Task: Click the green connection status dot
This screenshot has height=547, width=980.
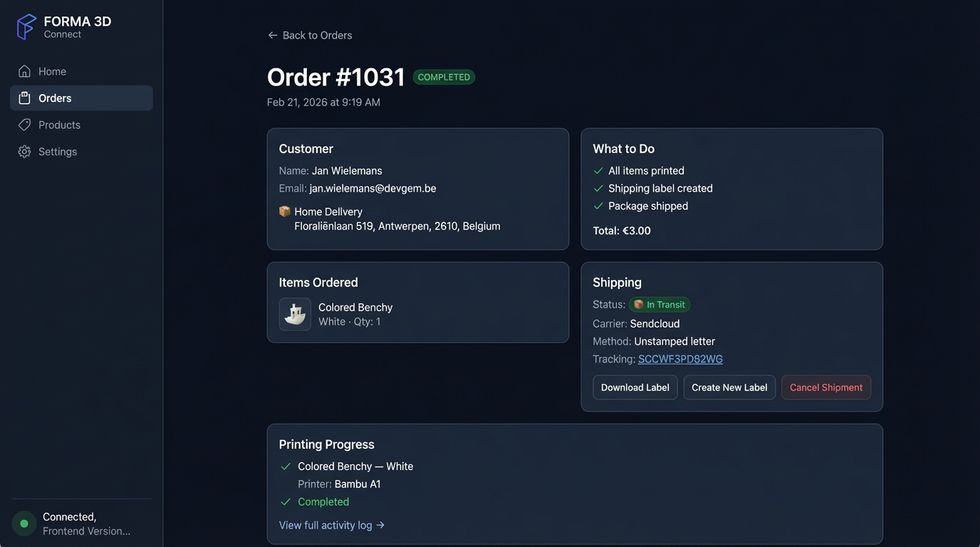Action: (24, 523)
